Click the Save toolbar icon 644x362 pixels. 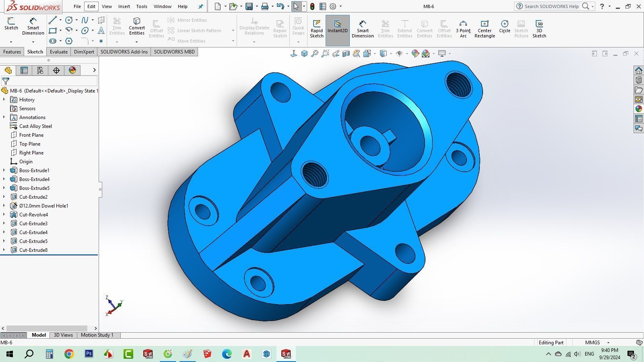click(249, 6)
